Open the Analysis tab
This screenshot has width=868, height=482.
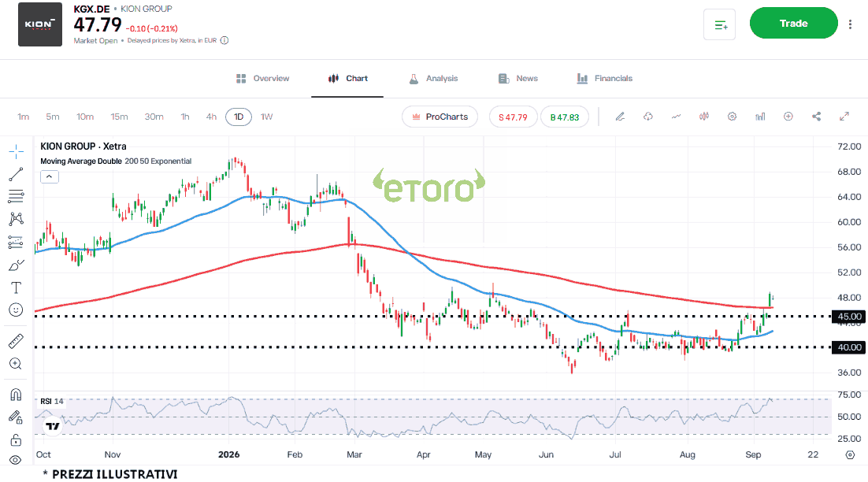click(x=433, y=79)
